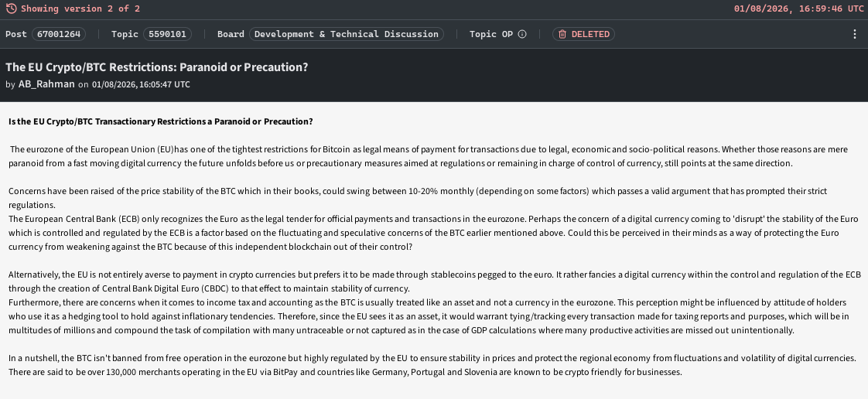Open the three-dot more options menu
The width and height of the screenshot is (868, 399).
click(855, 34)
